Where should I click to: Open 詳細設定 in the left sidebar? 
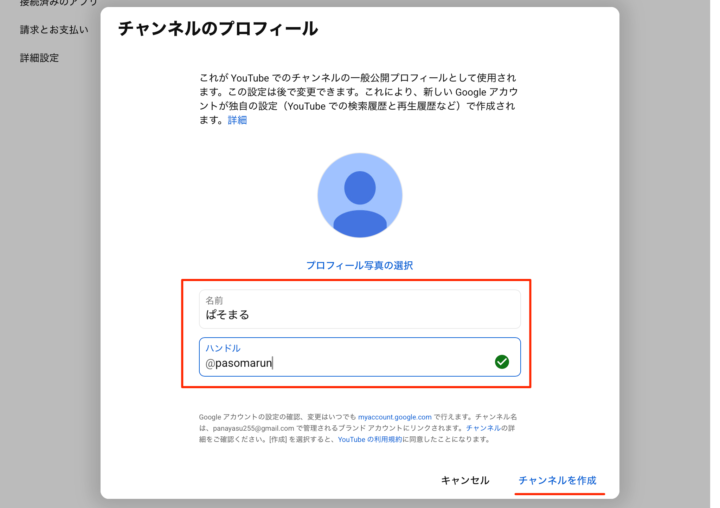point(40,58)
